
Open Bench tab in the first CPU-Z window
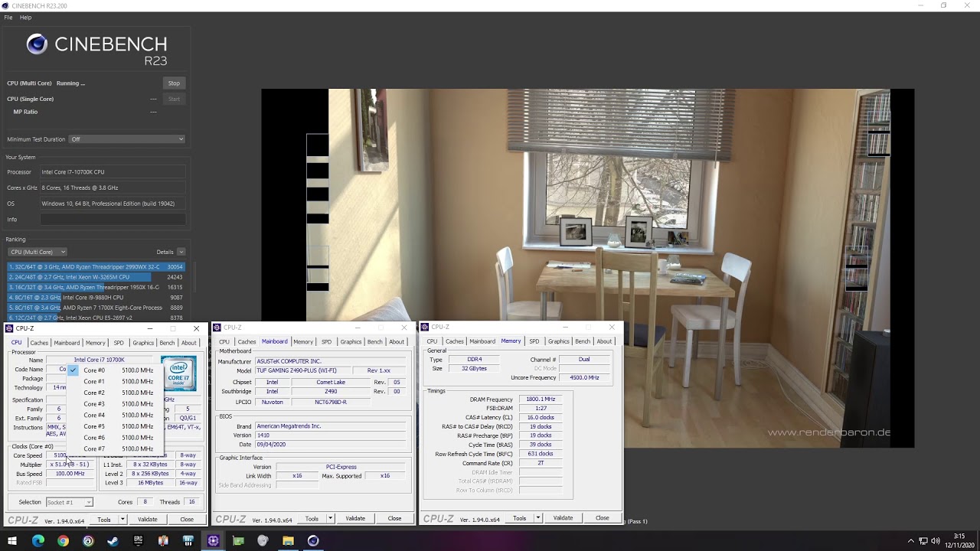click(x=167, y=343)
